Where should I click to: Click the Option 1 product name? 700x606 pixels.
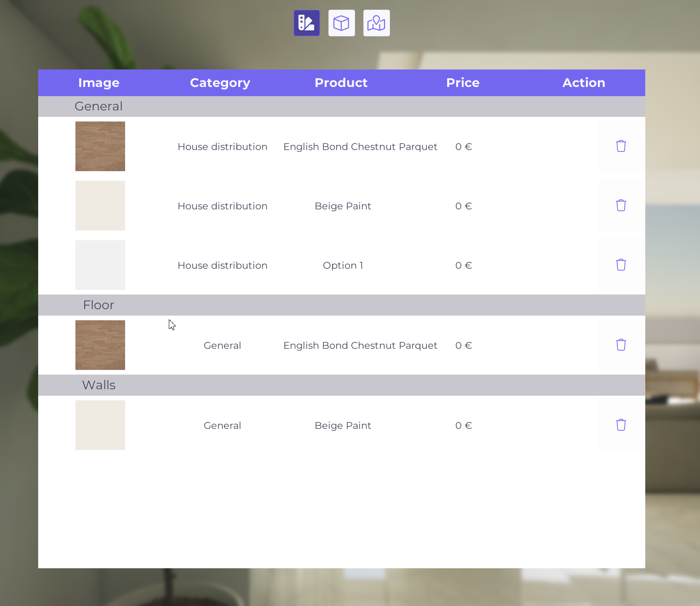coord(343,265)
